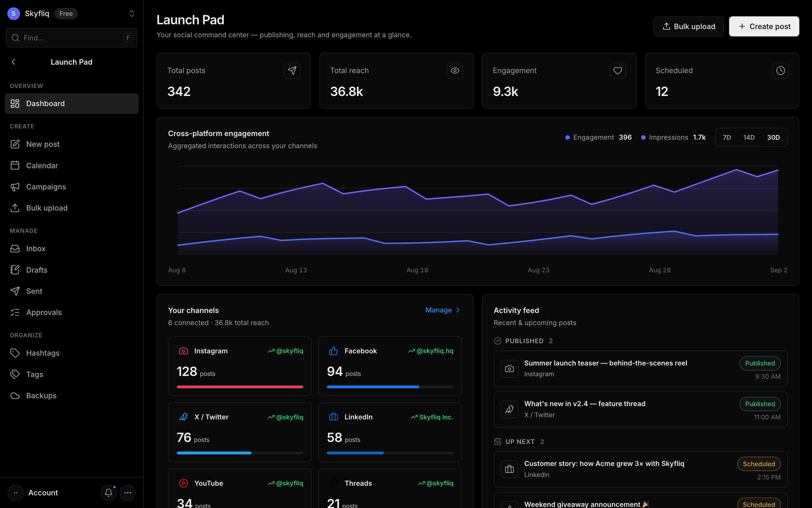Open the Customer story Acme scheduled post
Viewport: 812px width, 508px height.
coord(640,469)
